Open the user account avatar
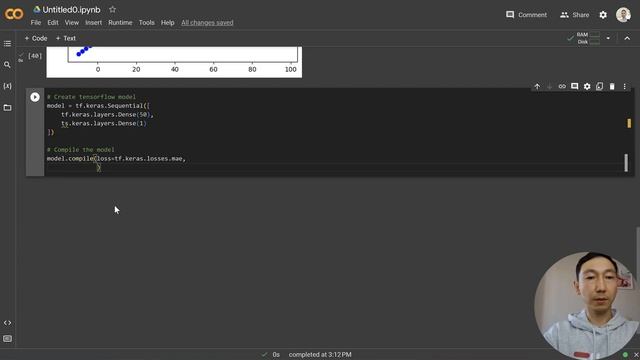Viewport: 640px width, 360px height. 623,15
